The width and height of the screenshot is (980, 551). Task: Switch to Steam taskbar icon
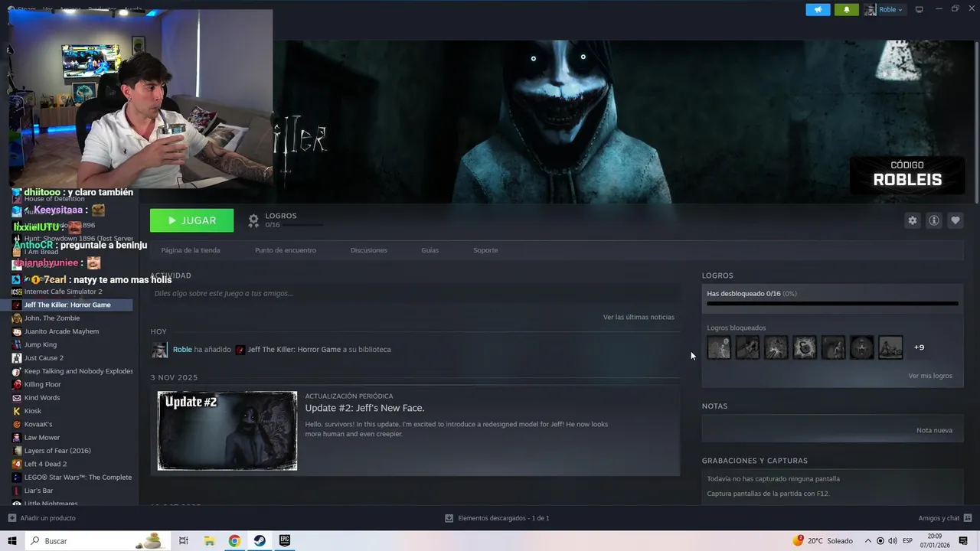point(260,541)
